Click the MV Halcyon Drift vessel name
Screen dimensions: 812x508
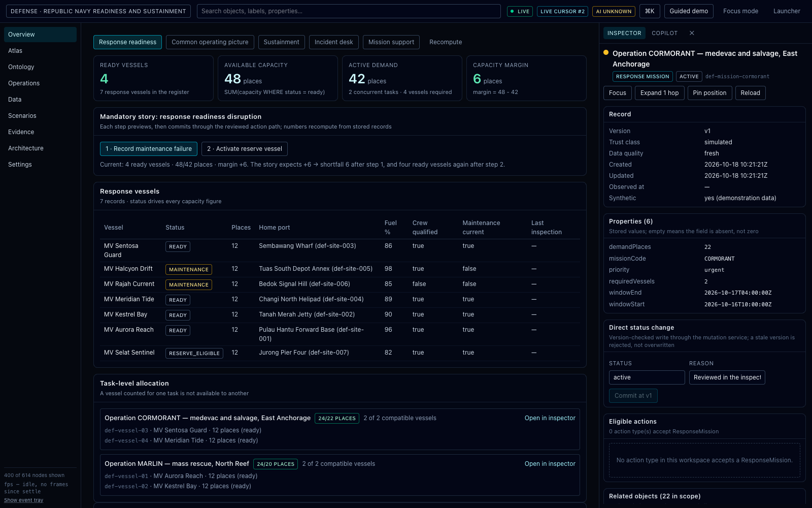[x=128, y=269]
